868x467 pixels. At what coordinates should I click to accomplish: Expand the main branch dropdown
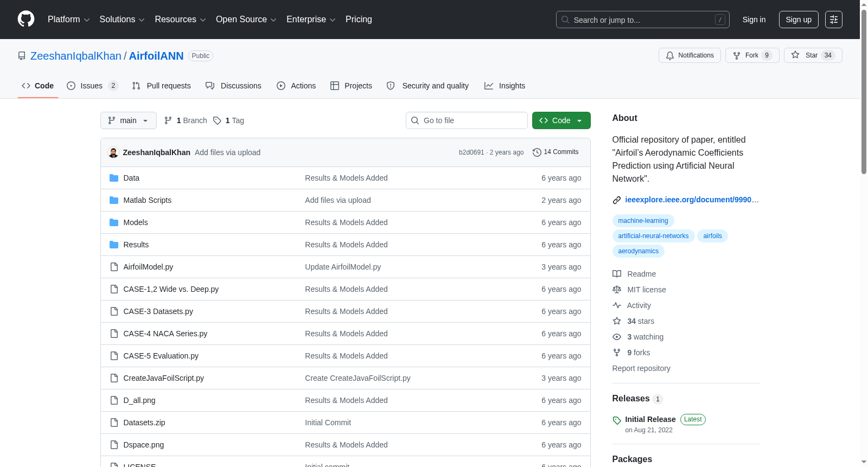[128, 120]
